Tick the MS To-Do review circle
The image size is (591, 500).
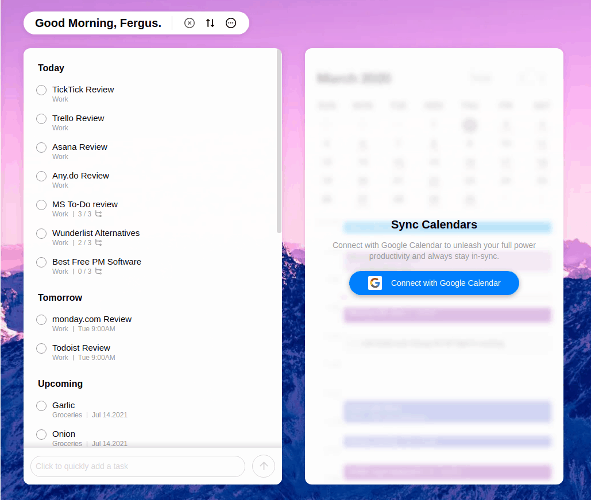point(41,205)
